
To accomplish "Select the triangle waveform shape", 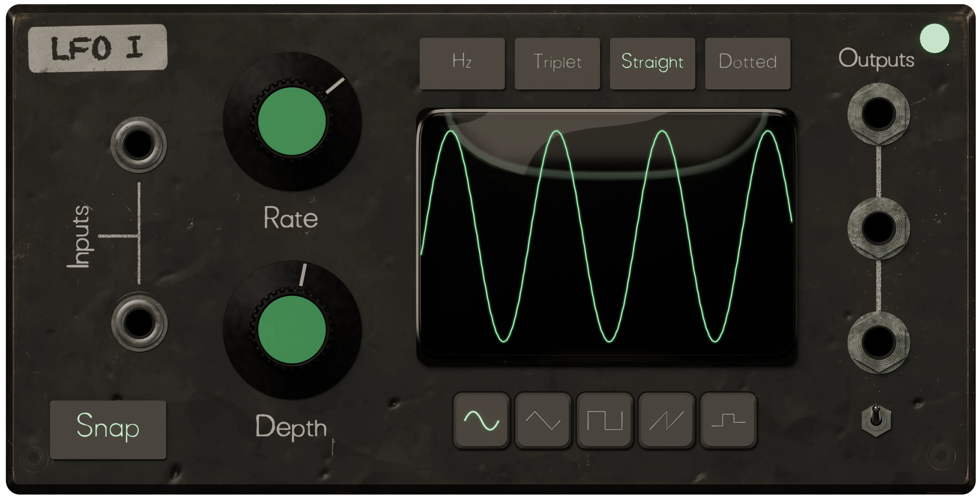I will [x=543, y=421].
